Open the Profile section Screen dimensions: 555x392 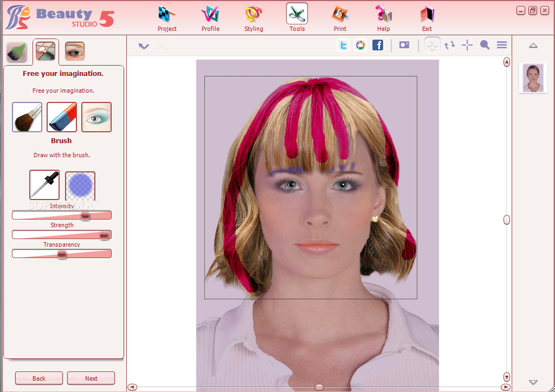[210, 19]
